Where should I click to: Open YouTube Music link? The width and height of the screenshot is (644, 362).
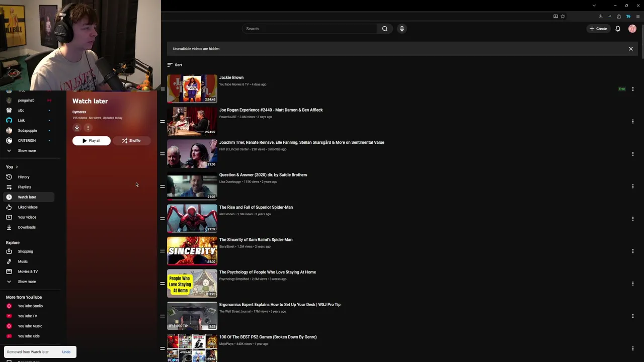click(30, 326)
